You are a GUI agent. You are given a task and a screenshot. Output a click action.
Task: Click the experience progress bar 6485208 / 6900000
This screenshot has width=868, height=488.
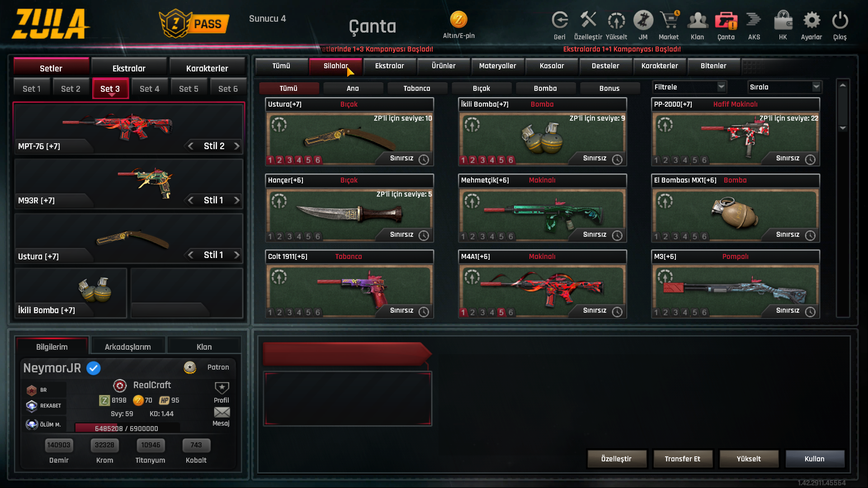(x=127, y=428)
